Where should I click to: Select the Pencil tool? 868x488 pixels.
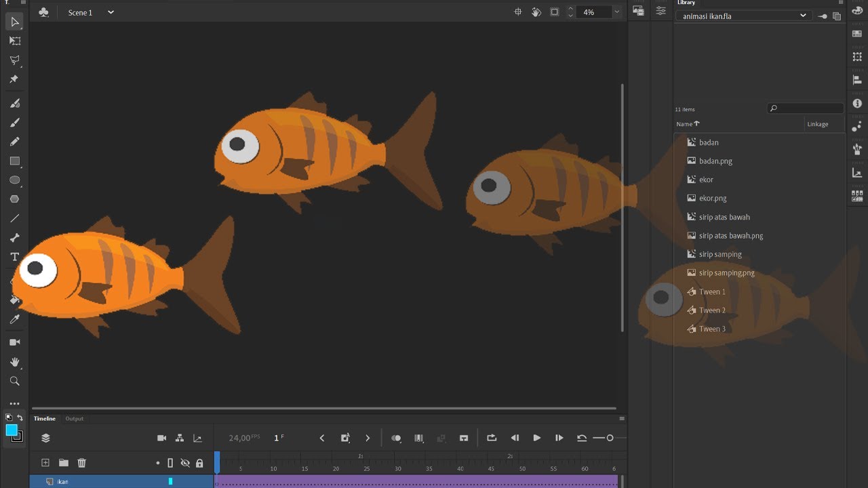[x=14, y=142]
